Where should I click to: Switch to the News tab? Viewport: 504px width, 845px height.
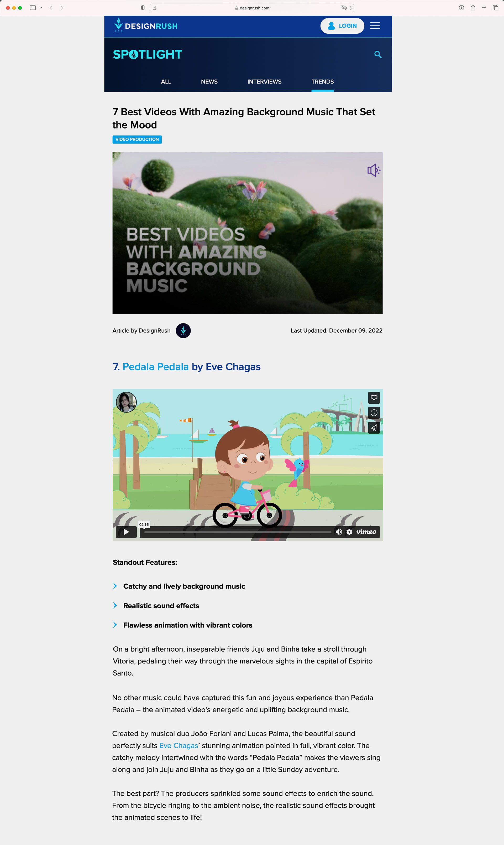[209, 81]
